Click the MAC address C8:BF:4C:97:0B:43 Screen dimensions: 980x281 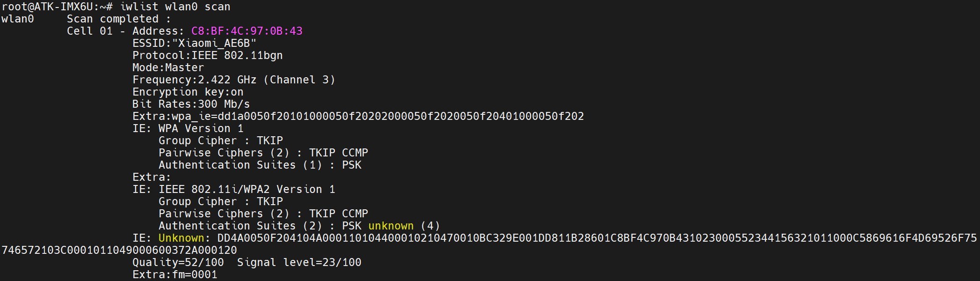(x=247, y=31)
